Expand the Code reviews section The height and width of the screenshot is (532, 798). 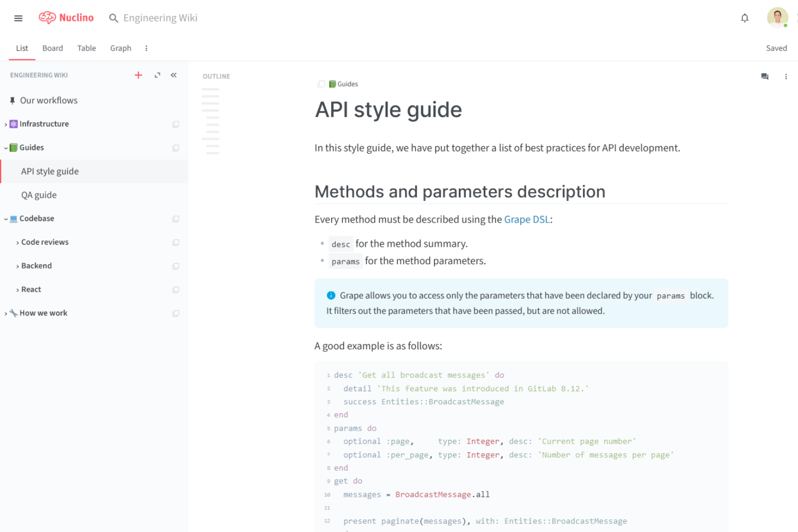[x=18, y=243]
